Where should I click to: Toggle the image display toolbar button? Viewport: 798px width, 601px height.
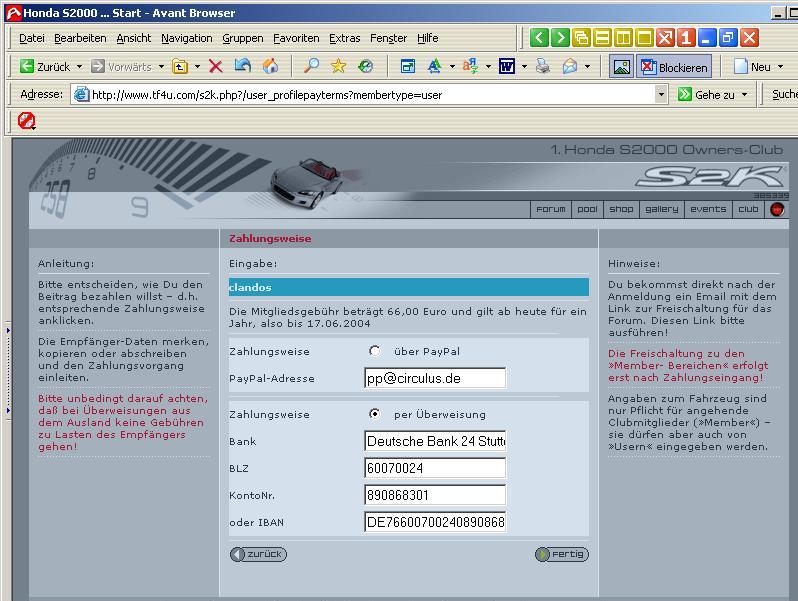(x=621, y=67)
